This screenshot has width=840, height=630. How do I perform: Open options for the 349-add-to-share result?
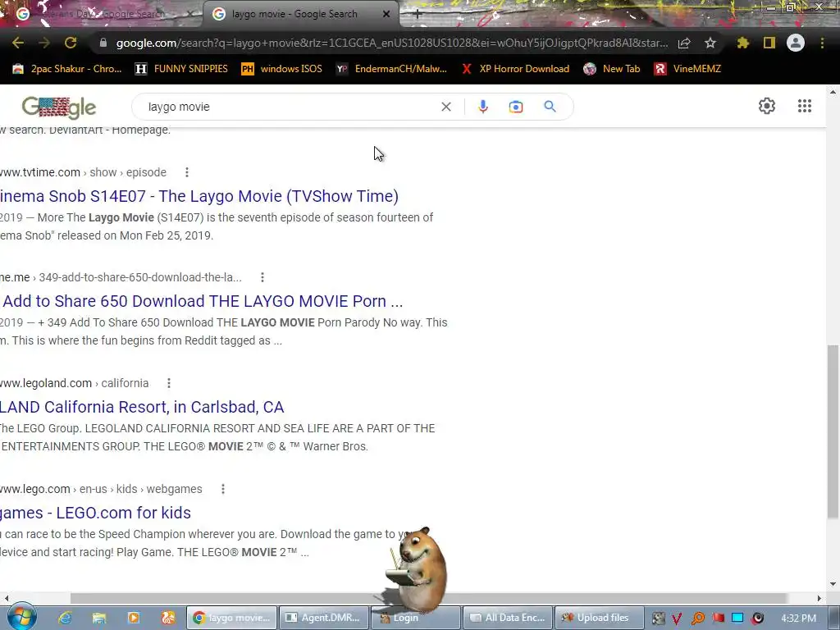[262, 277]
